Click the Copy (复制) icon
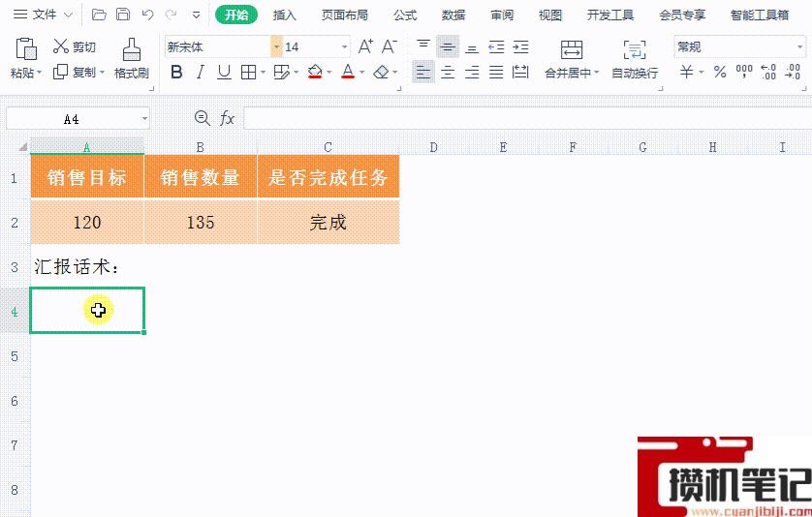 click(61, 72)
